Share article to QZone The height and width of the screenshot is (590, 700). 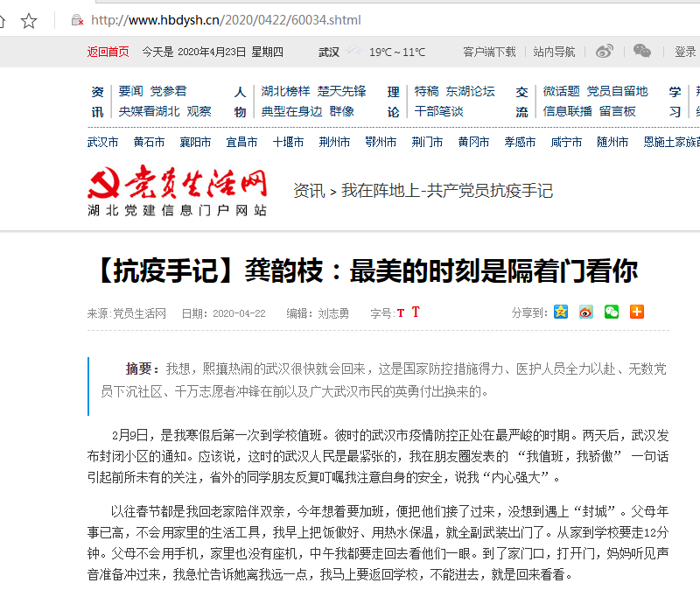coord(561,312)
